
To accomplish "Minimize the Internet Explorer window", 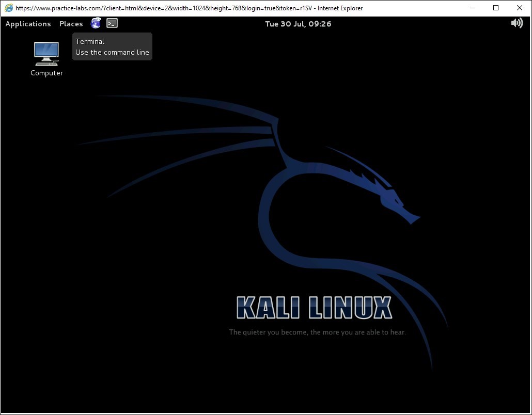I will pos(472,8).
